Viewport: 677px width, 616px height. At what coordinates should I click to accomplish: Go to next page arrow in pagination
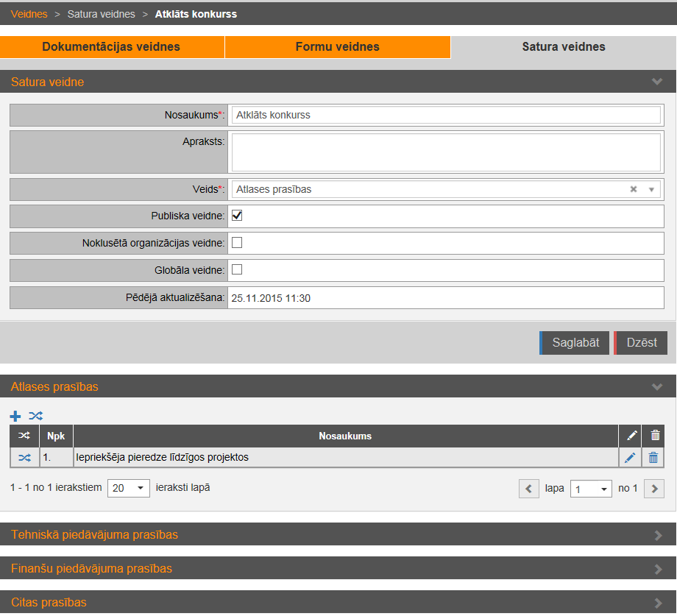654,489
